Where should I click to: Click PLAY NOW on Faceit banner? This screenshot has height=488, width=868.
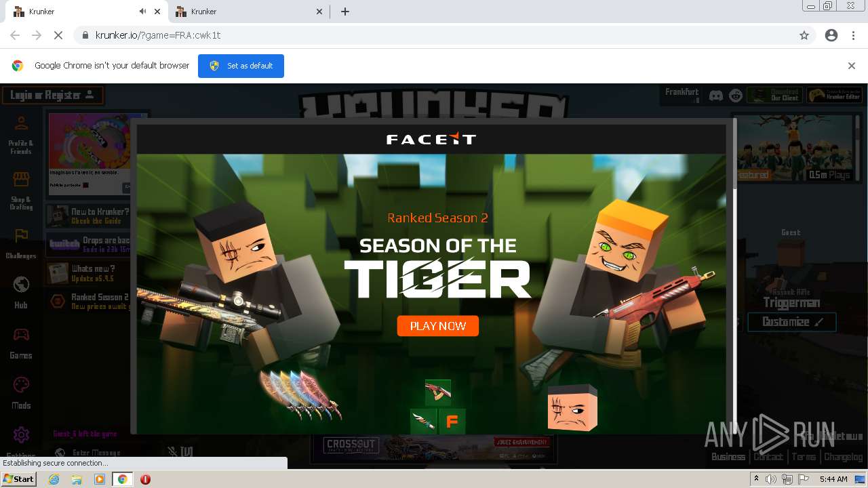tap(438, 326)
